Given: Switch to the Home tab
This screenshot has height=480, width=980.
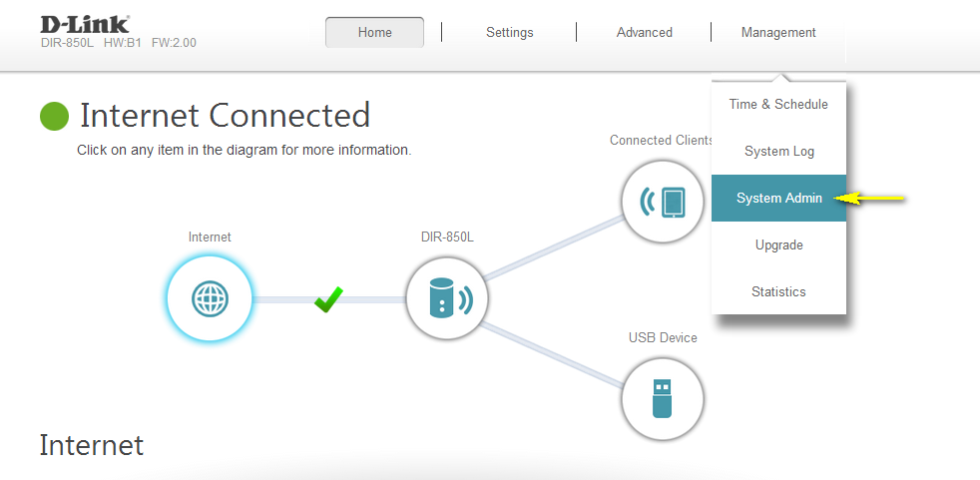Looking at the screenshot, I should [x=374, y=32].
